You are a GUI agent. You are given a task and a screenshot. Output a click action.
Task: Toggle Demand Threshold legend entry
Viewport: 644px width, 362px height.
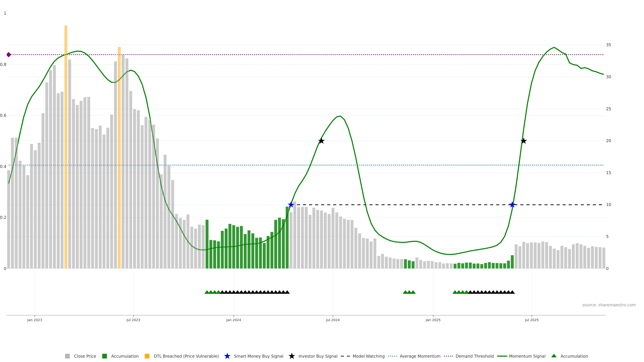[x=474, y=356]
